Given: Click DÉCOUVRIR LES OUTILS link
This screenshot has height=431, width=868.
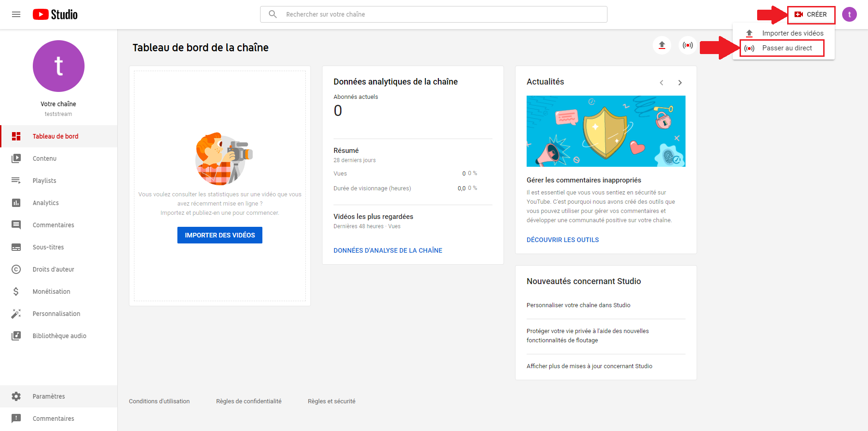Looking at the screenshot, I should coord(562,240).
